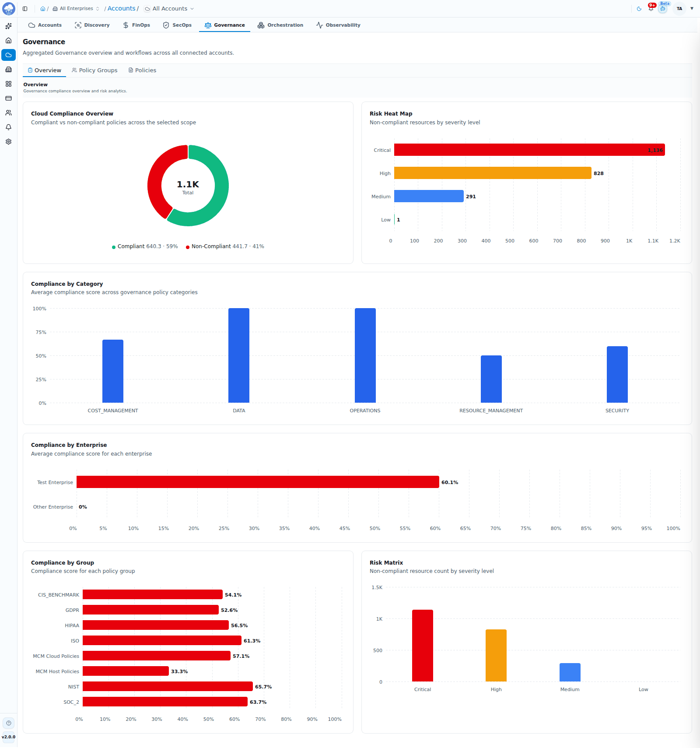
Task: Open the settings gear in the sidebar
Action: click(x=8, y=142)
